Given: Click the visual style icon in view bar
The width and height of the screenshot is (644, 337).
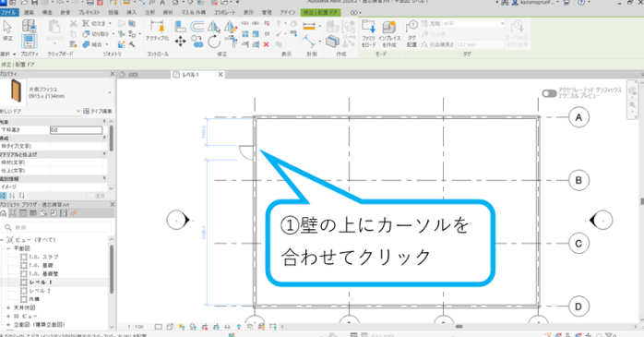Looking at the screenshot, I should click(170, 327).
